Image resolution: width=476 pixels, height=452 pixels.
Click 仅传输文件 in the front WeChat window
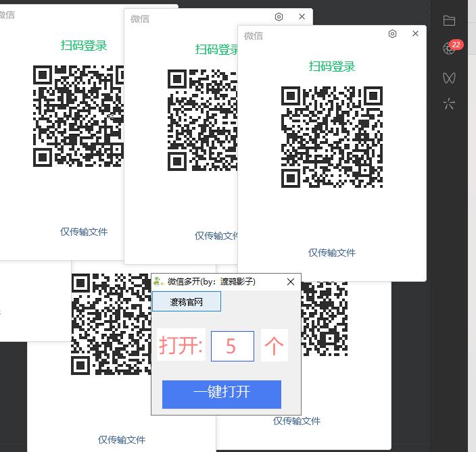coord(332,253)
